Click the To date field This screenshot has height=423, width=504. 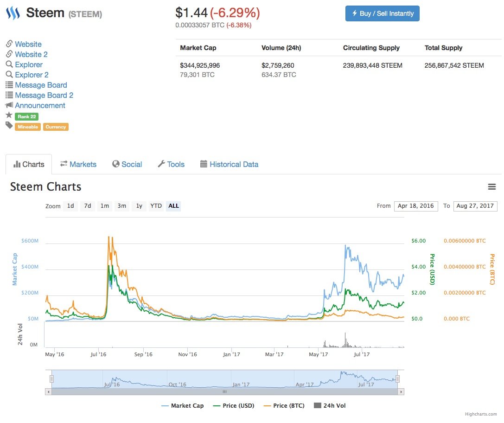(x=475, y=206)
